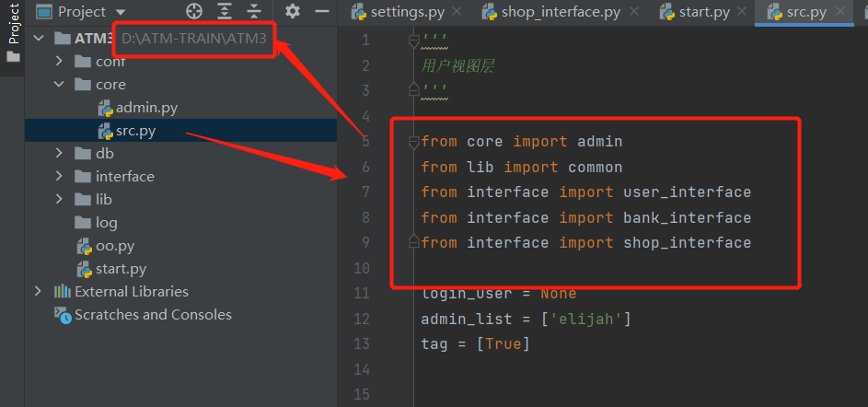Click the vertical Project tool window tab
The image size is (868, 407).
[12, 23]
